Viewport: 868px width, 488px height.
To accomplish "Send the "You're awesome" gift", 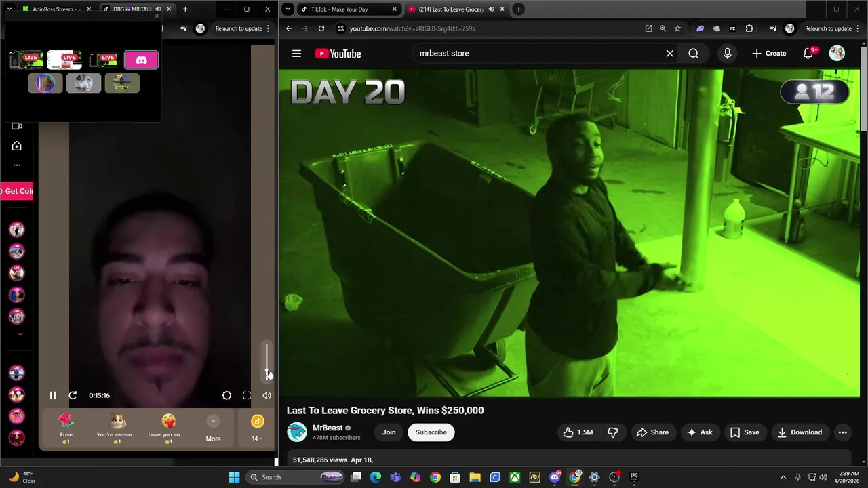I will tap(117, 428).
